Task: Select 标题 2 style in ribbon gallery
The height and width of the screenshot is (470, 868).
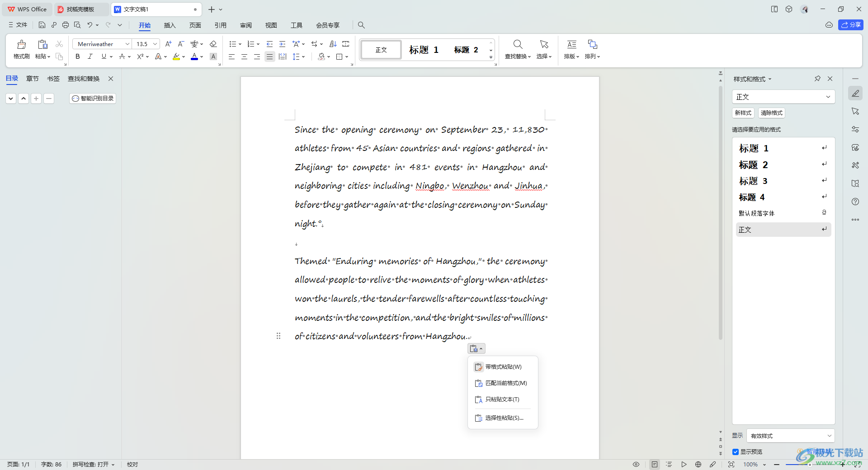Action: tap(466, 50)
